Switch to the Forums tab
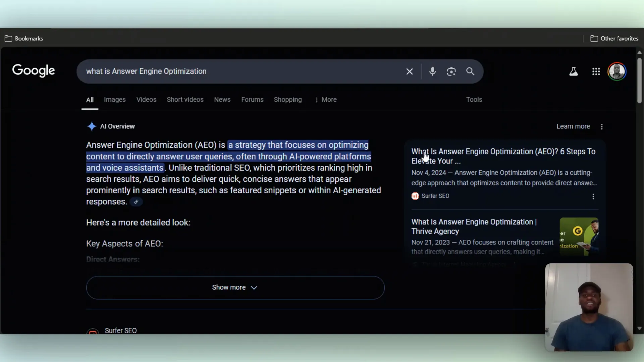This screenshot has height=362, width=644. pyautogui.click(x=252, y=100)
